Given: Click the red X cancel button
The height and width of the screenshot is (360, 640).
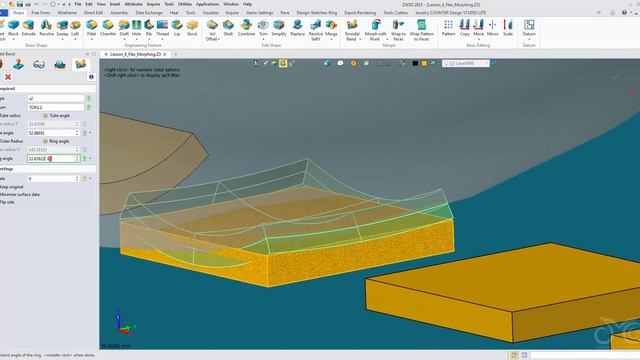Looking at the screenshot, I should [x=8, y=77].
